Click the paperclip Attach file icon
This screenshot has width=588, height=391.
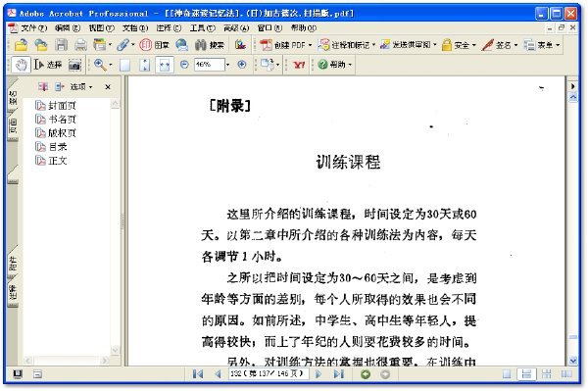pos(122,45)
